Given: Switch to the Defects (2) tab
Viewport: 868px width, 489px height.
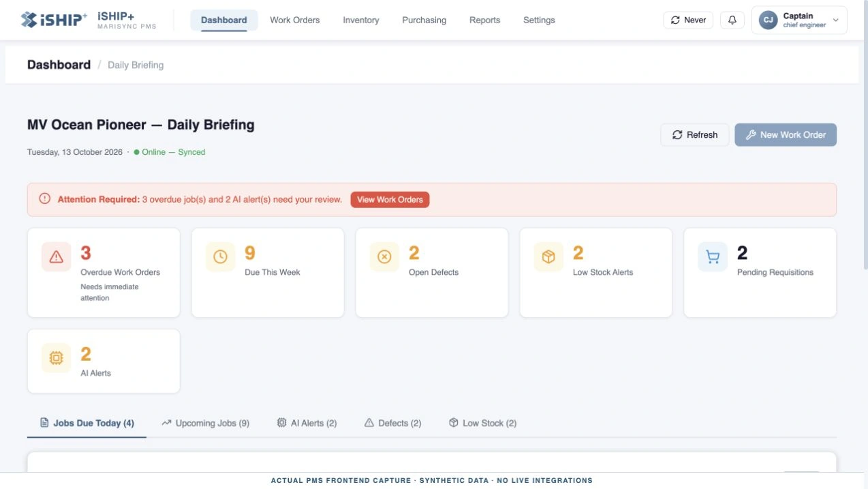Looking at the screenshot, I should tap(393, 424).
